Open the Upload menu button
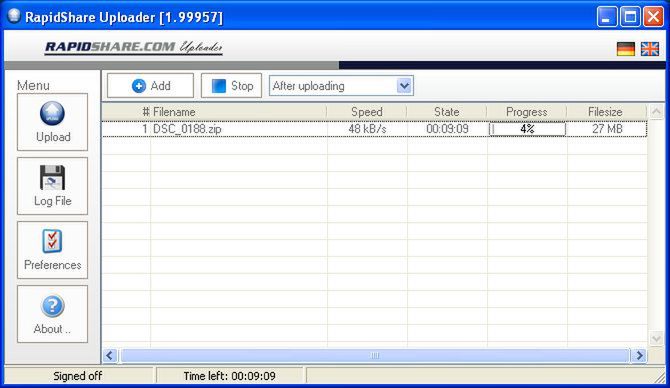 (52, 122)
